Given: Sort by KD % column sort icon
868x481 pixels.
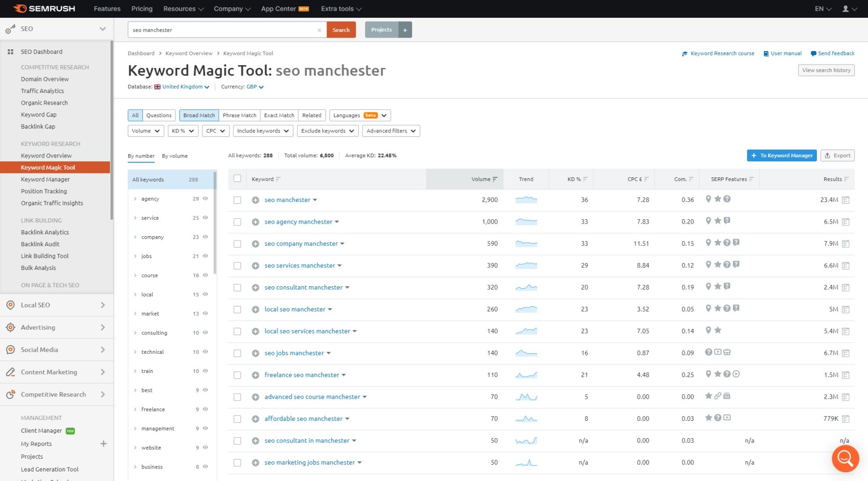Looking at the screenshot, I should click(x=585, y=179).
